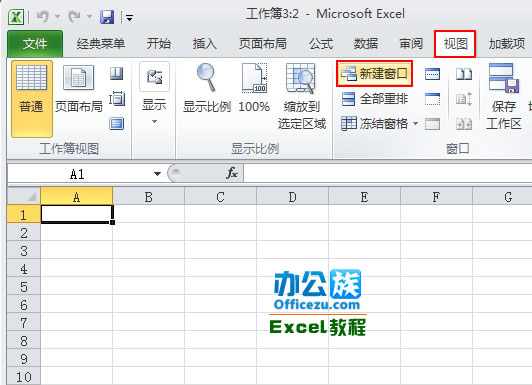Open the Name Box dropdown arrow
532x385 pixels.
(157, 174)
